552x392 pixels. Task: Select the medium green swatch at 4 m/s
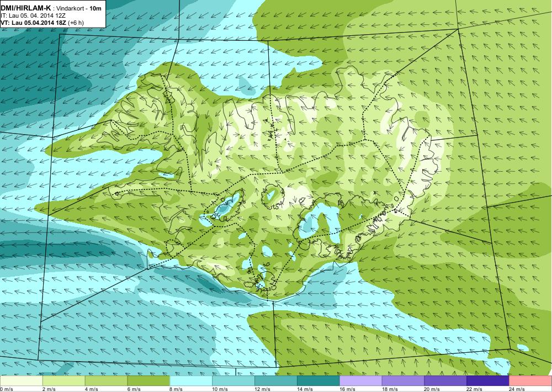pos(106,381)
